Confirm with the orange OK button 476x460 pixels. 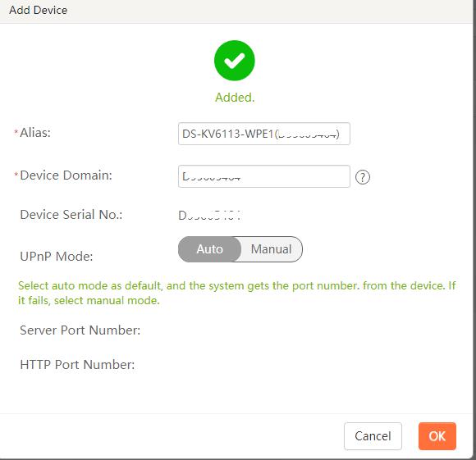[x=437, y=436]
